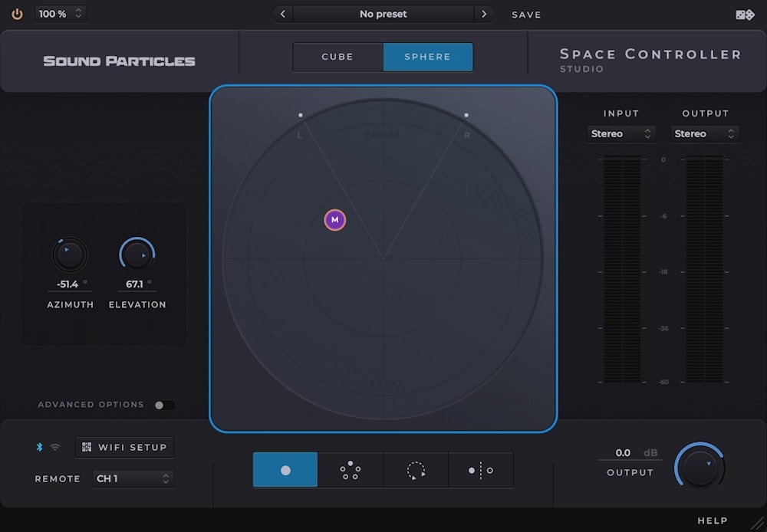Click the output gain knob
Viewport: 767px width, 532px height.
click(700, 467)
